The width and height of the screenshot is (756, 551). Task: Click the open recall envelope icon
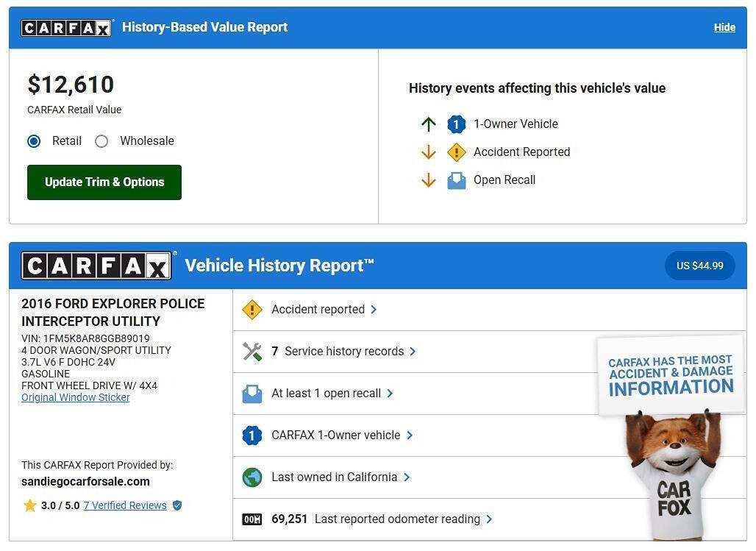click(x=252, y=394)
